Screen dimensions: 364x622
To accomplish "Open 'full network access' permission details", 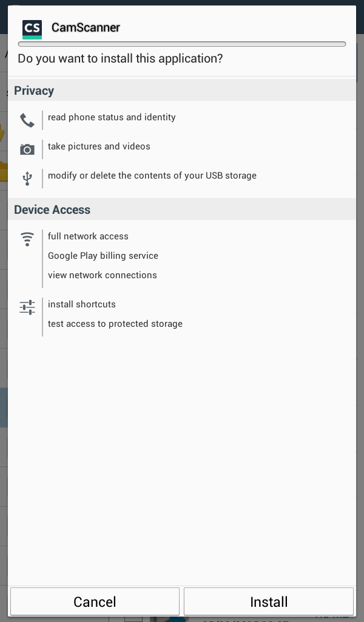I will (x=88, y=236).
